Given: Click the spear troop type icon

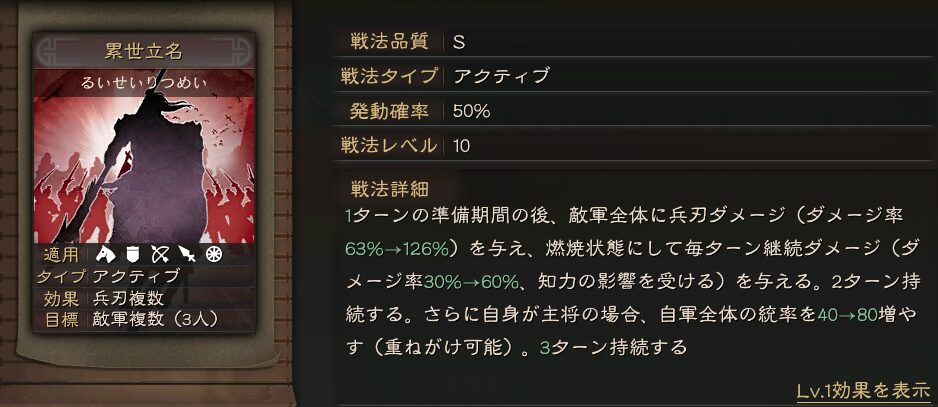Looking at the screenshot, I should (185, 254).
